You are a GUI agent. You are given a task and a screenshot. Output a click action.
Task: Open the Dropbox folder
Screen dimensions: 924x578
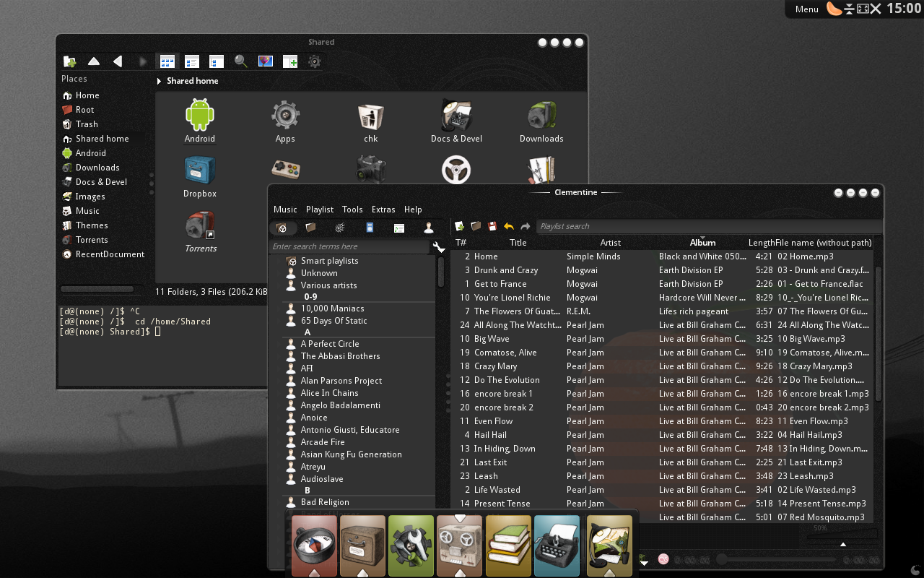click(x=200, y=170)
